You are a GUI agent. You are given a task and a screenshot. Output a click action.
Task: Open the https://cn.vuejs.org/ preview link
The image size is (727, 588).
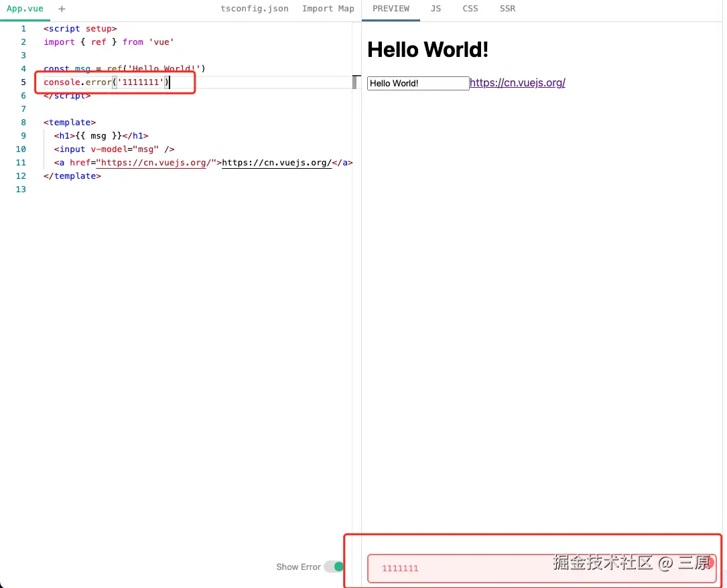(x=517, y=83)
